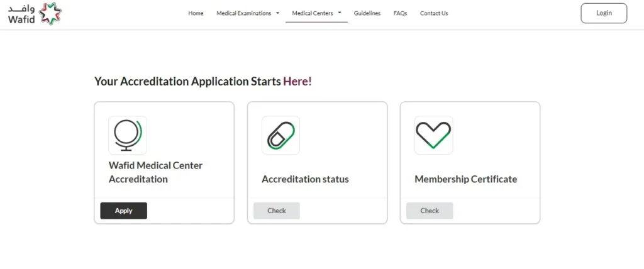
Task: Click the globe icon on the Accreditation card
Action: coord(128,135)
